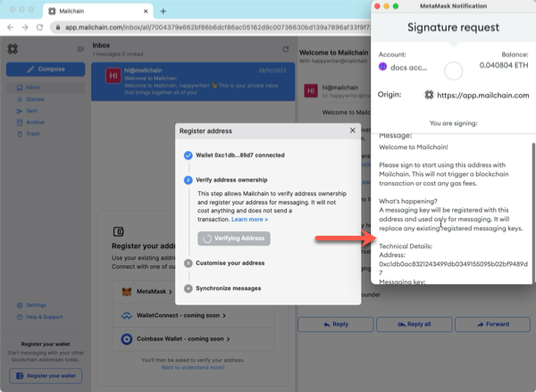
Task: Click the Synchronize messages step label
Action: click(x=229, y=288)
